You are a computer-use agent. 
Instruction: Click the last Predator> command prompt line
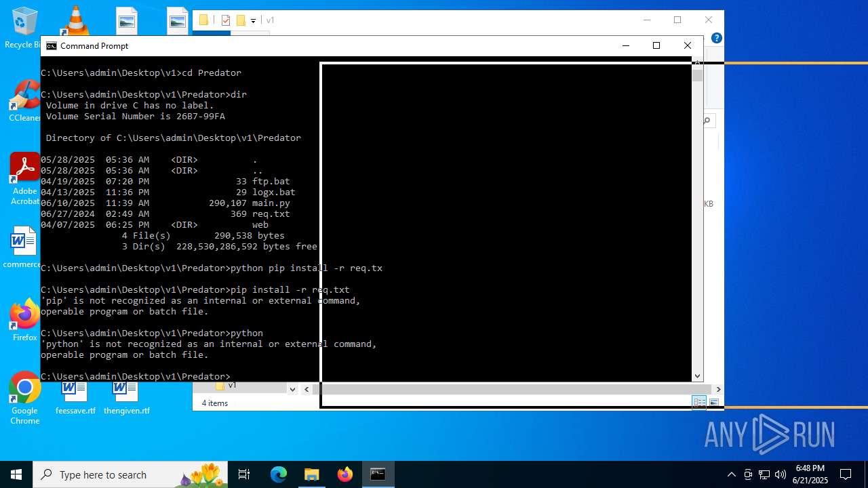coord(136,376)
